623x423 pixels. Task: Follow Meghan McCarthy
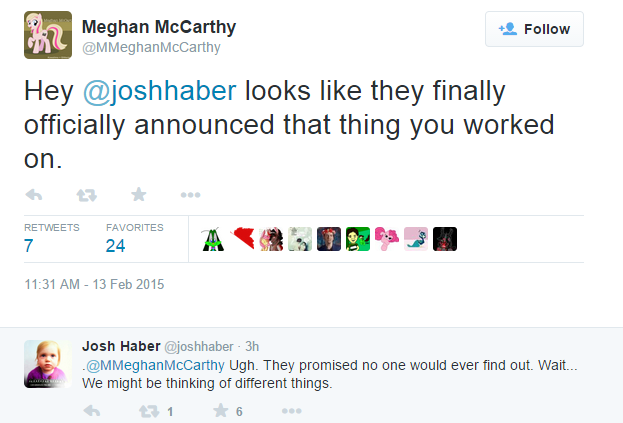(534, 29)
